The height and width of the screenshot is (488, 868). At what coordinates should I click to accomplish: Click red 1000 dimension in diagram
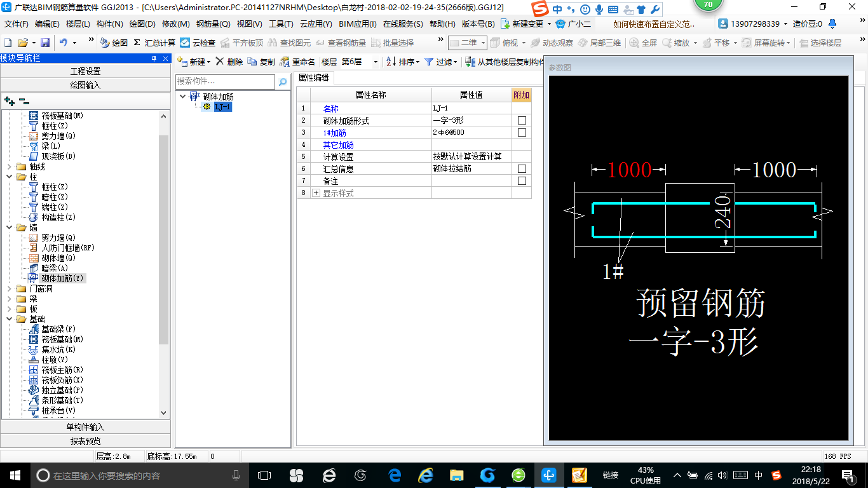(629, 170)
